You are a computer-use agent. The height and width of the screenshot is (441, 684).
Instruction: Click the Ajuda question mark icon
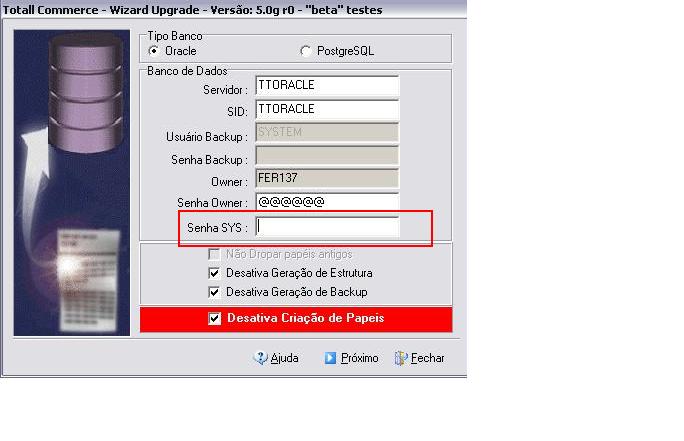pos(260,358)
